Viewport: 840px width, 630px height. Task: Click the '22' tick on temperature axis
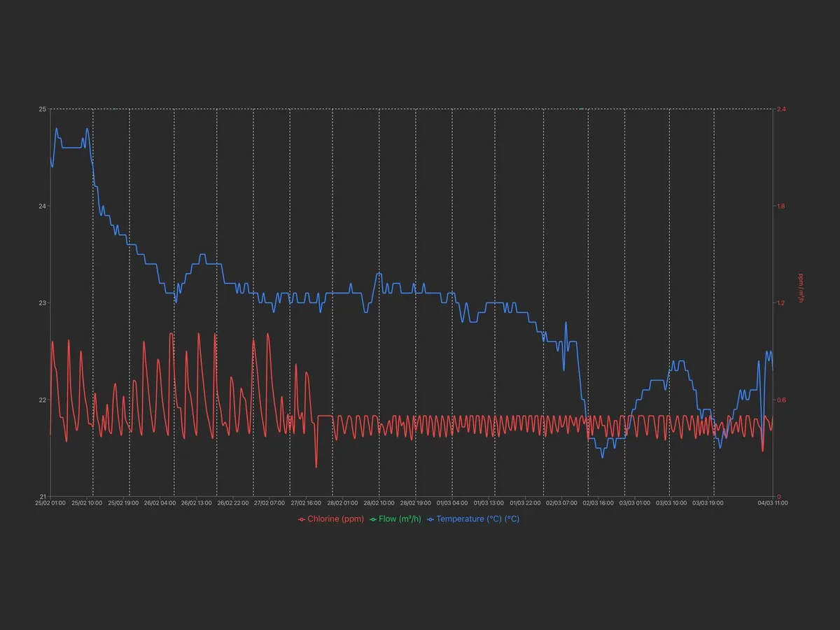42,400
